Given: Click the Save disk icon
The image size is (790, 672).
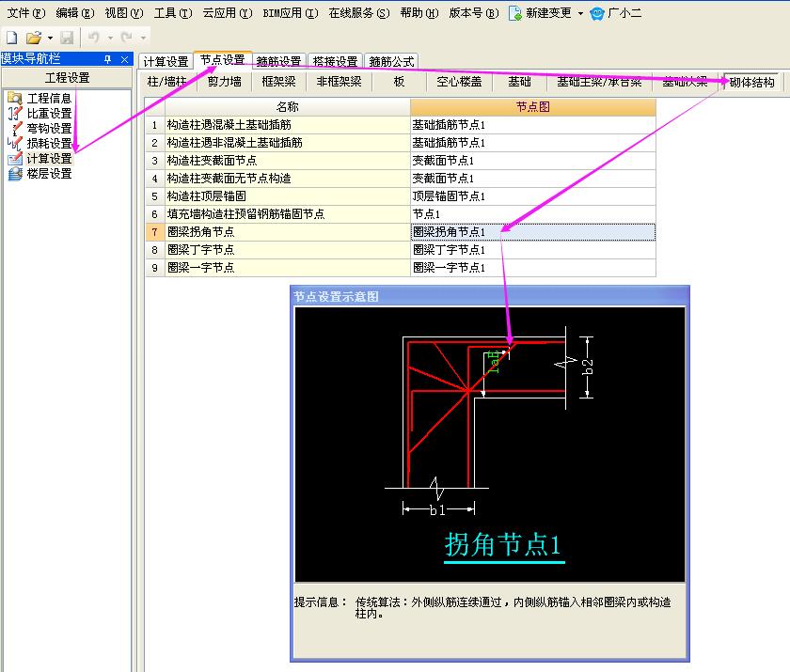Looking at the screenshot, I should pos(67,38).
